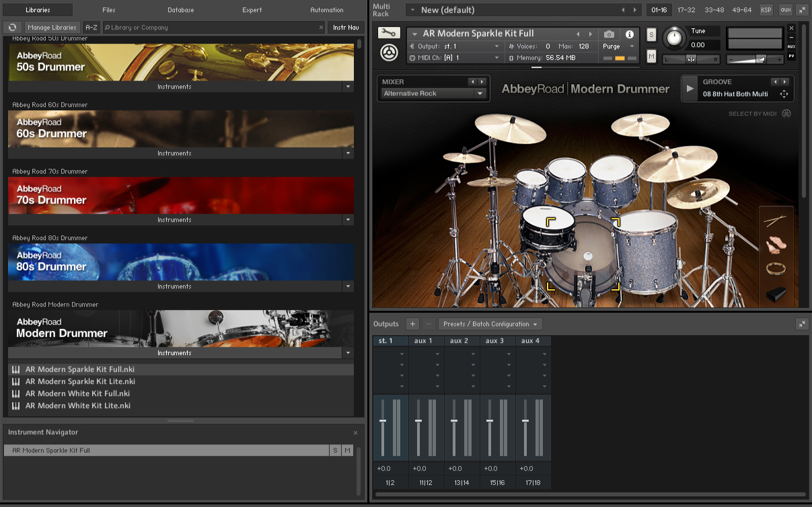812x507 pixels.
Task: Click the st. 1 output fader
Action: (x=383, y=421)
